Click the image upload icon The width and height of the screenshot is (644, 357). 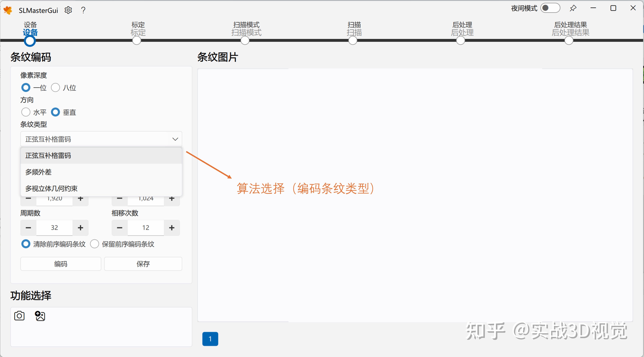pos(40,316)
